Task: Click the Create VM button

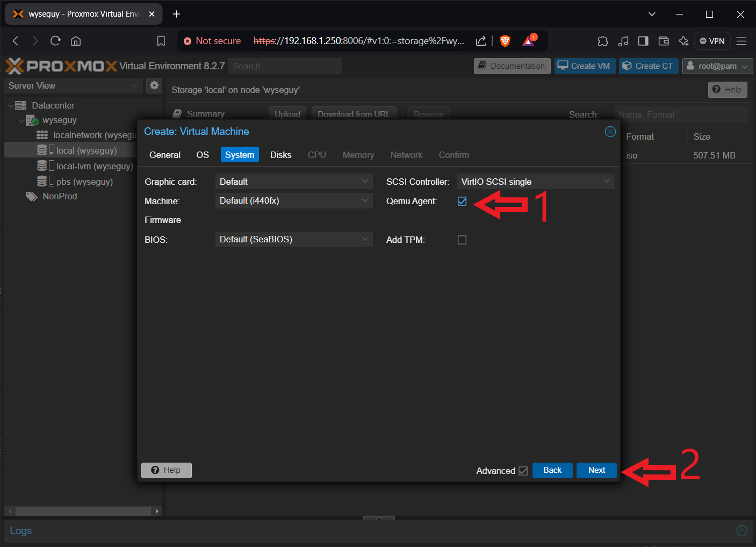Action: pyautogui.click(x=585, y=66)
